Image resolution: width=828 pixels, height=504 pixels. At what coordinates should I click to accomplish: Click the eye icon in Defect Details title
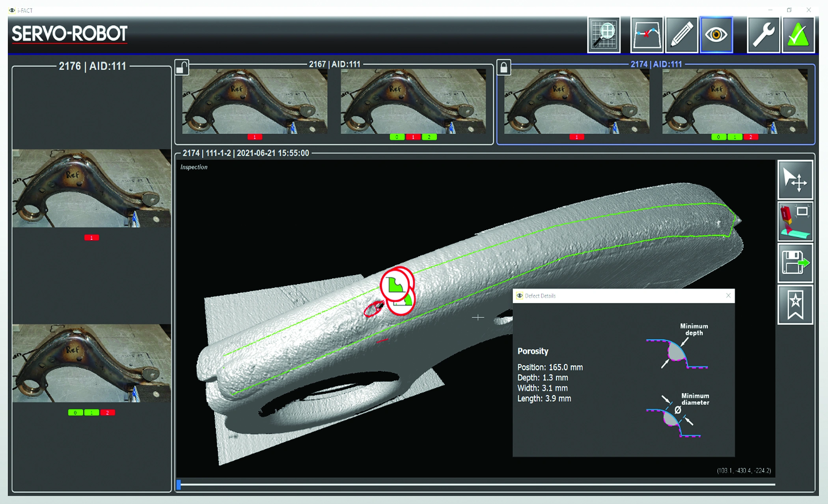pos(520,296)
